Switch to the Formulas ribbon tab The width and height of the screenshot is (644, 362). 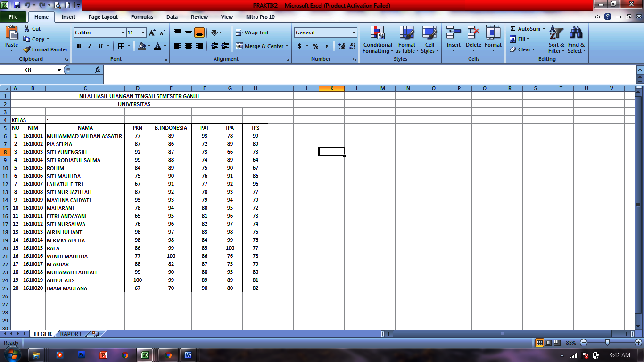pos(141,17)
